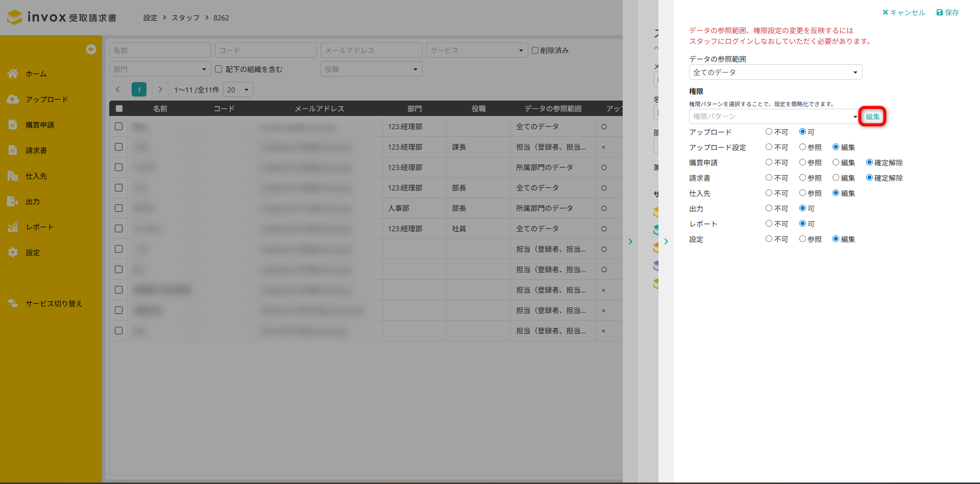The width and height of the screenshot is (980, 484).
Task: Set アップロード permission to 不可
Action: (x=769, y=132)
